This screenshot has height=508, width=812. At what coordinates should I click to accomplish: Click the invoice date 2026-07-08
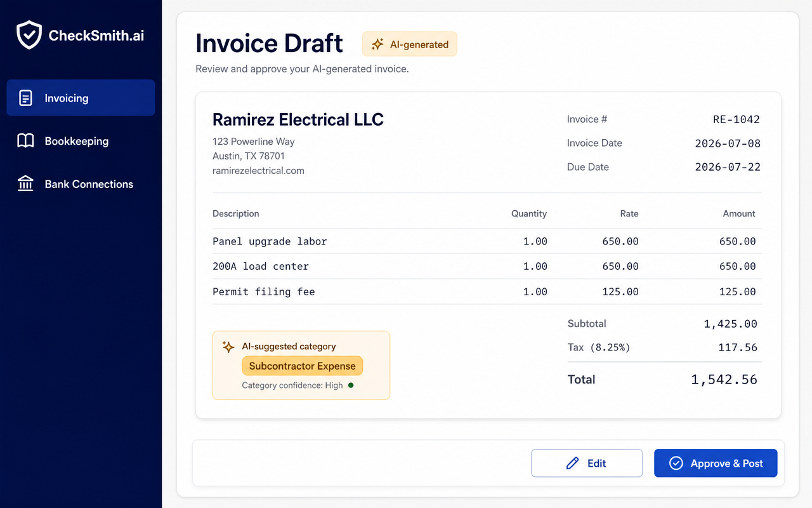point(728,144)
